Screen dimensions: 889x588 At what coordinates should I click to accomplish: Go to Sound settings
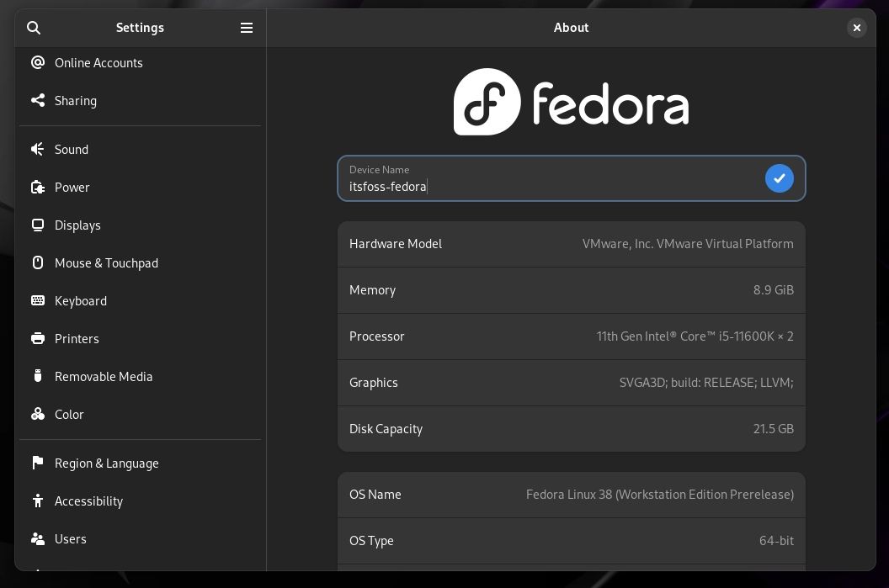[140, 150]
